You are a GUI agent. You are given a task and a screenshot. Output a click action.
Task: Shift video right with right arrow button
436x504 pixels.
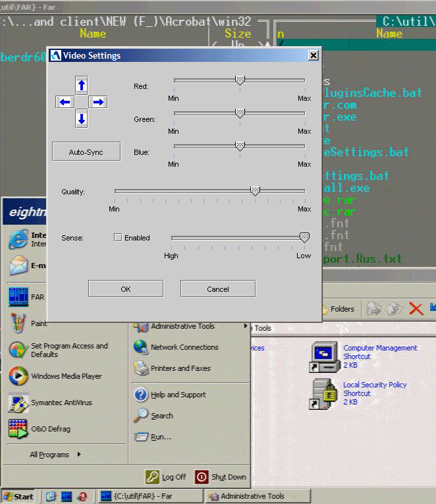pos(98,102)
